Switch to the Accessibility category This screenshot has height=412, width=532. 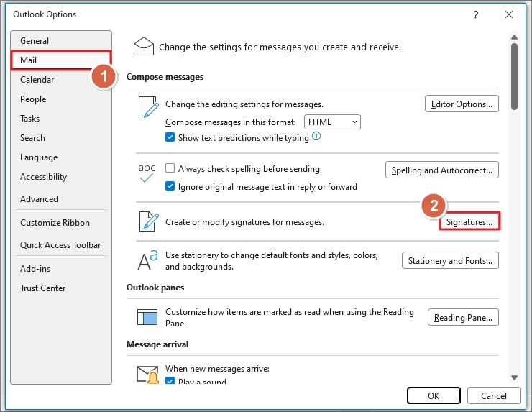click(x=61, y=176)
